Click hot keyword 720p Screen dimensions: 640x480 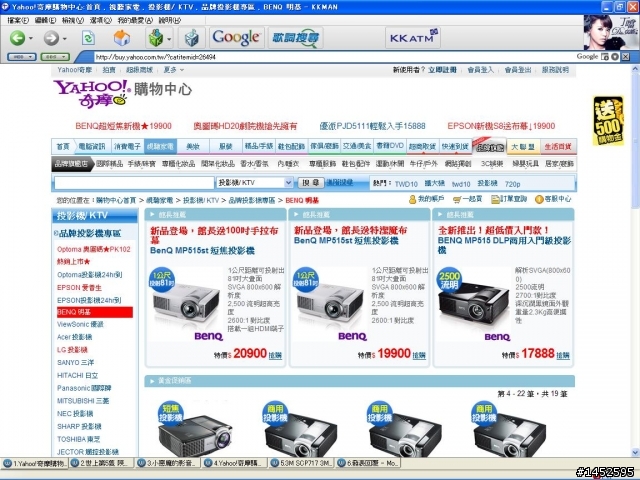pos(512,184)
